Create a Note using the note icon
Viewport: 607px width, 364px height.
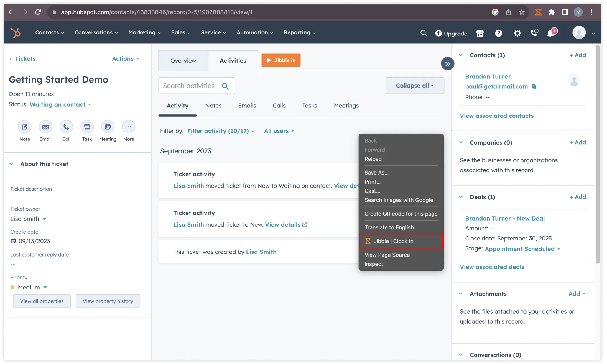24,127
